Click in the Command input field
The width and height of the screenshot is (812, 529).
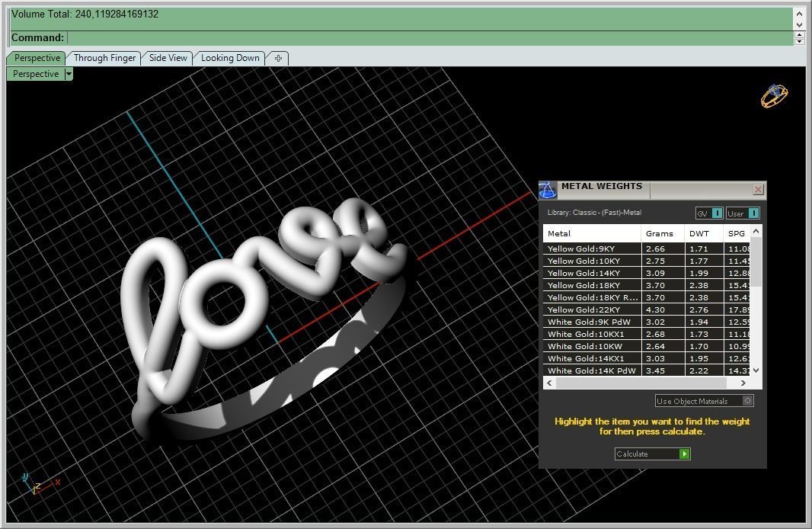click(x=430, y=38)
